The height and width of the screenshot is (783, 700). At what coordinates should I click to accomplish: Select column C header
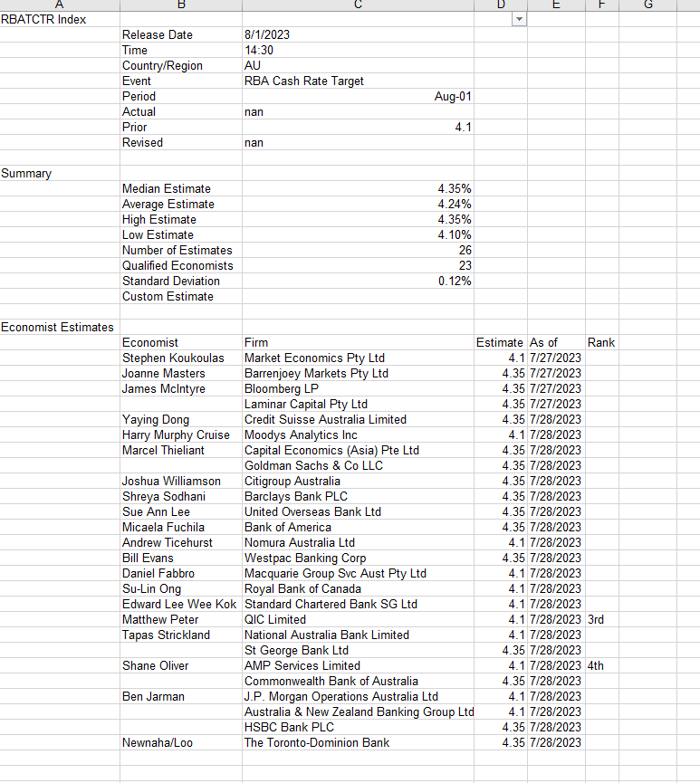click(358, 5)
